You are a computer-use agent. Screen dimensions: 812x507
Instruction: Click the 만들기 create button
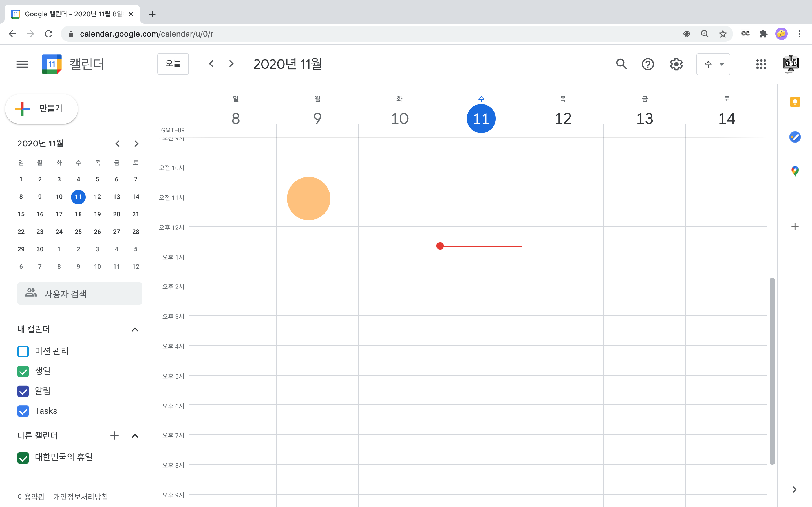42,109
